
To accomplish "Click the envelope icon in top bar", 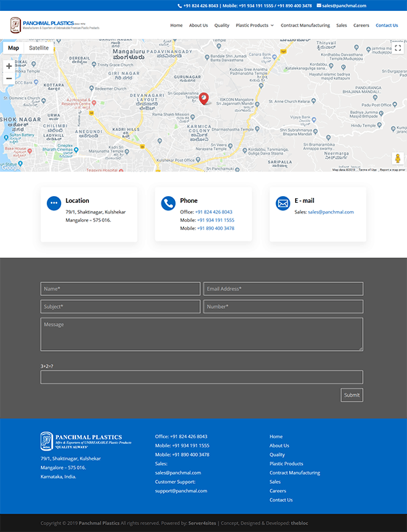I will tap(319, 5).
